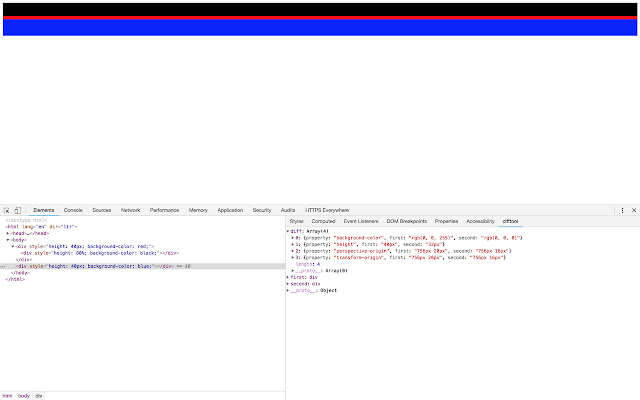Switch to the Properties pane
This screenshot has width=640, height=400.
[446, 221]
